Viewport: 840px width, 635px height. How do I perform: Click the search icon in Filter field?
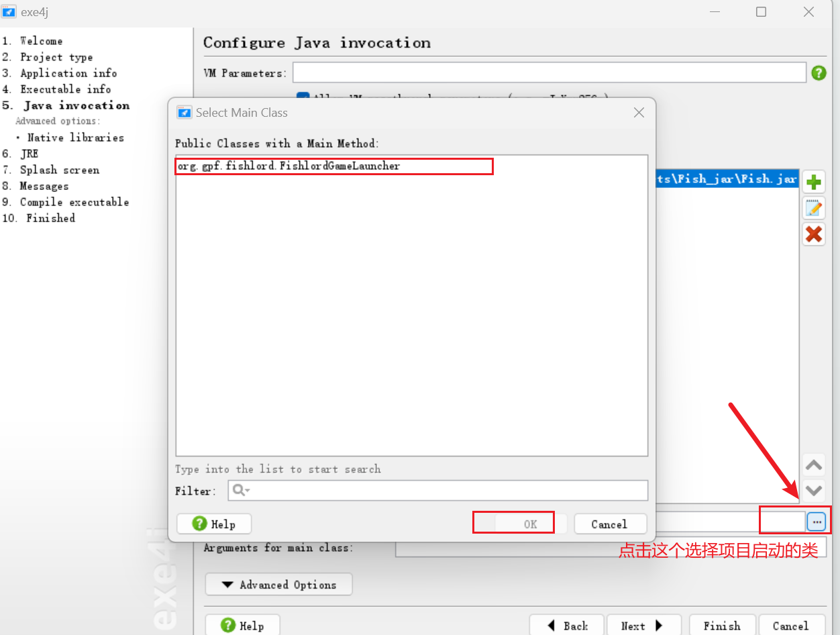click(x=240, y=491)
